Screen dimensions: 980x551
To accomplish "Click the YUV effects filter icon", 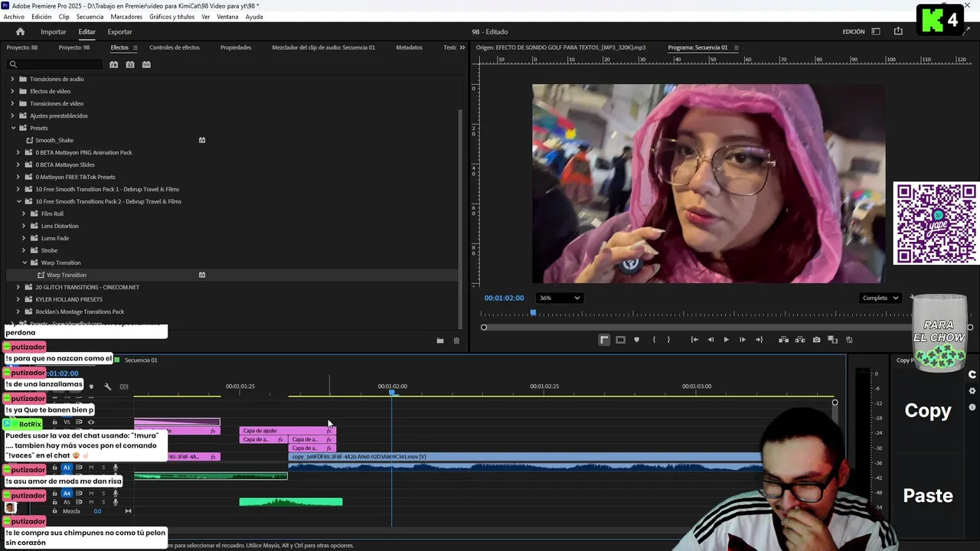I will coord(146,64).
